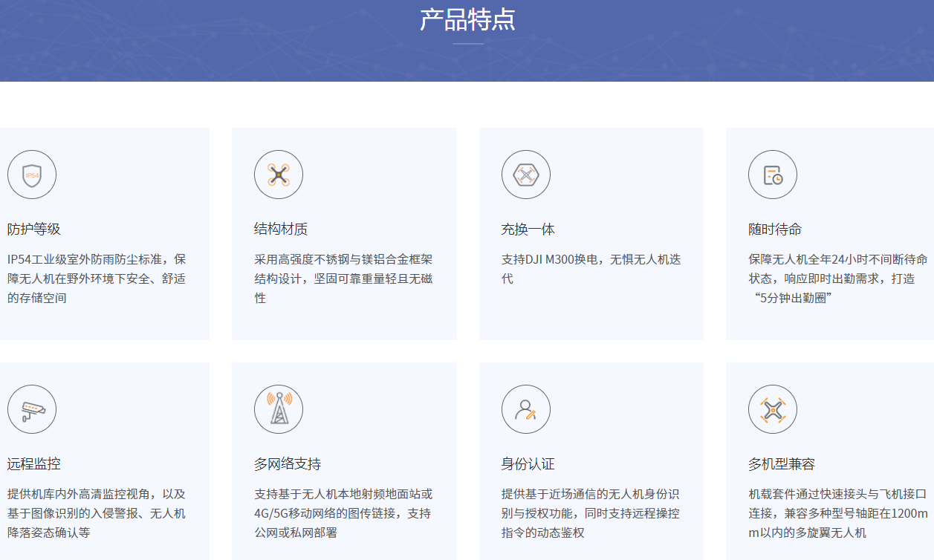Select the 身份认证 heading

click(528, 464)
